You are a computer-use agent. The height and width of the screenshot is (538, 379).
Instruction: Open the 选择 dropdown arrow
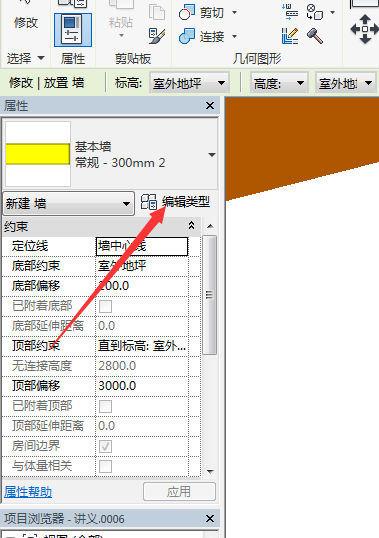(41, 58)
